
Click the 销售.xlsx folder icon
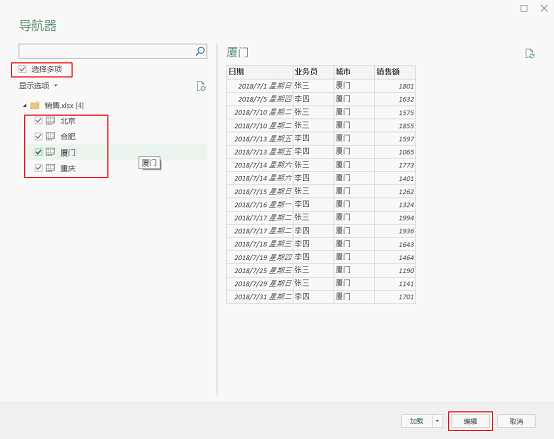click(35, 105)
